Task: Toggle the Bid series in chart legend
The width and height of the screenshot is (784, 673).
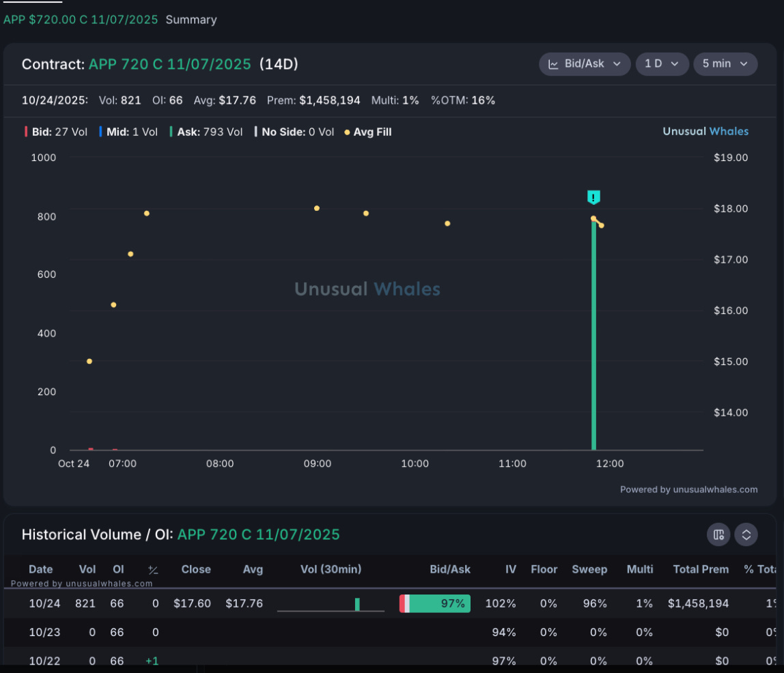Action: click(56, 132)
